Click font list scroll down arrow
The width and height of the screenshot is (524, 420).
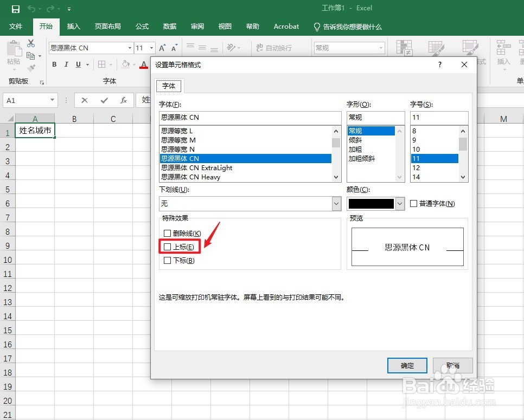click(336, 177)
